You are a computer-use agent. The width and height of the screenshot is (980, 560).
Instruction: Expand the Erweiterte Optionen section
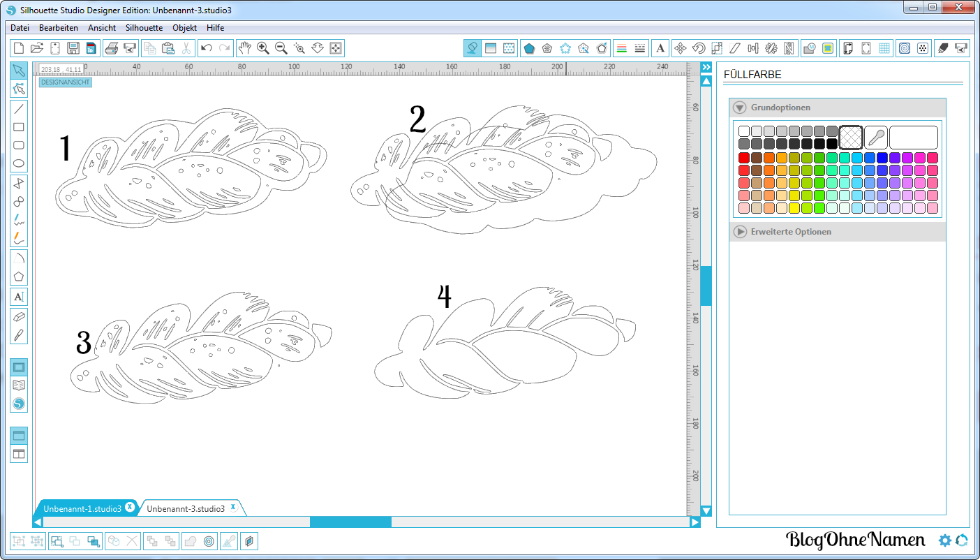click(x=740, y=231)
